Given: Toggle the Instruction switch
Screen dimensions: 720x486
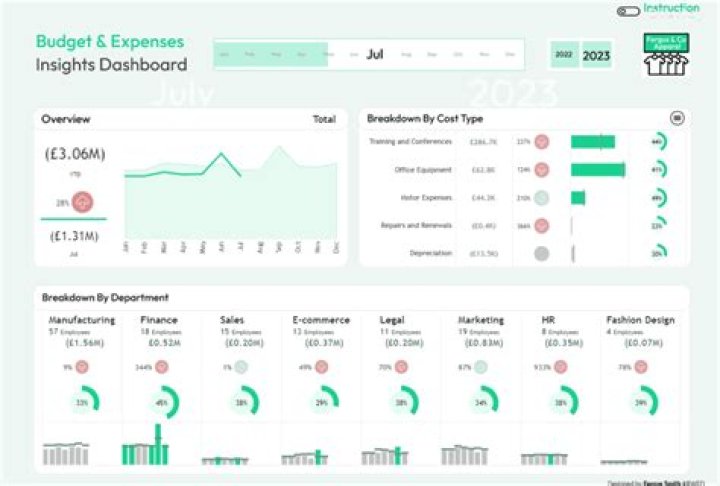Looking at the screenshot, I should coord(627,11).
